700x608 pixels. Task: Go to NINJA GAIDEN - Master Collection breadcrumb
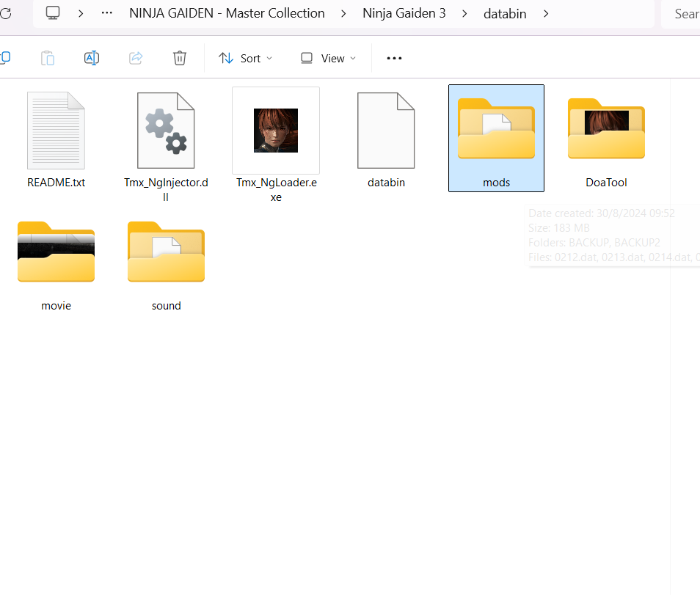click(x=227, y=13)
